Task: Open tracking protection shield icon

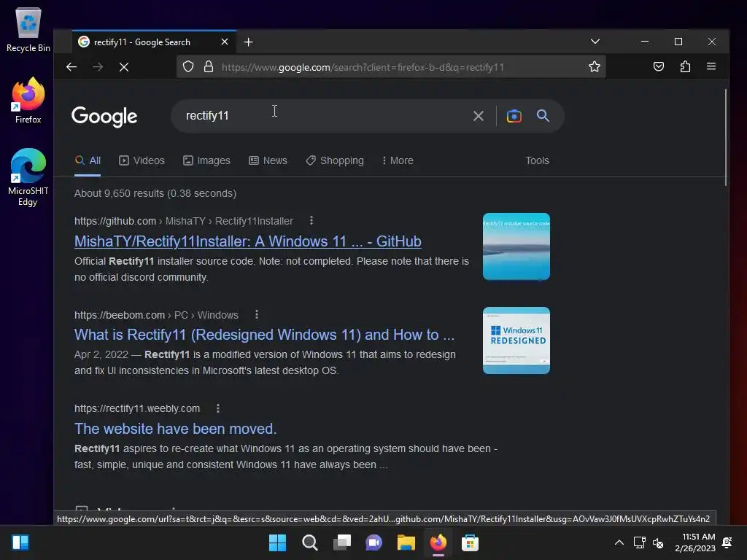Action: pyautogui.click(x=188, y=66)
